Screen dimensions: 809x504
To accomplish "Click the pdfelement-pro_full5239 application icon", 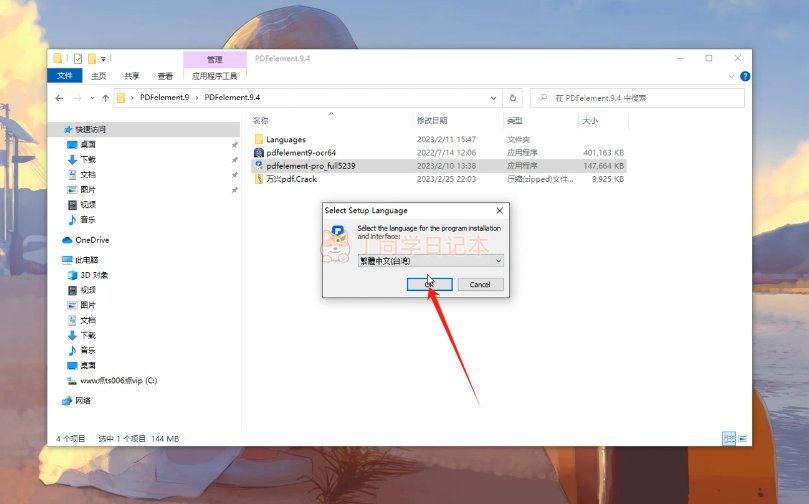I will (259, 166).
